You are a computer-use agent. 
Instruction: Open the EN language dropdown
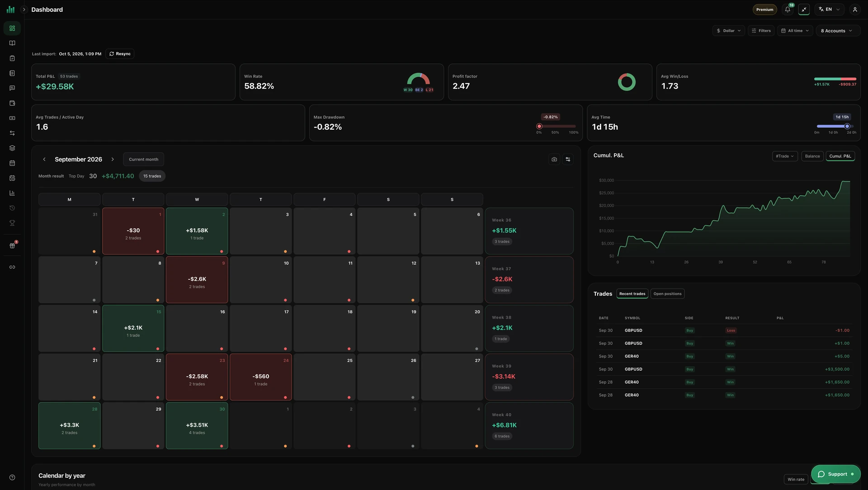[x=829, y=9]
